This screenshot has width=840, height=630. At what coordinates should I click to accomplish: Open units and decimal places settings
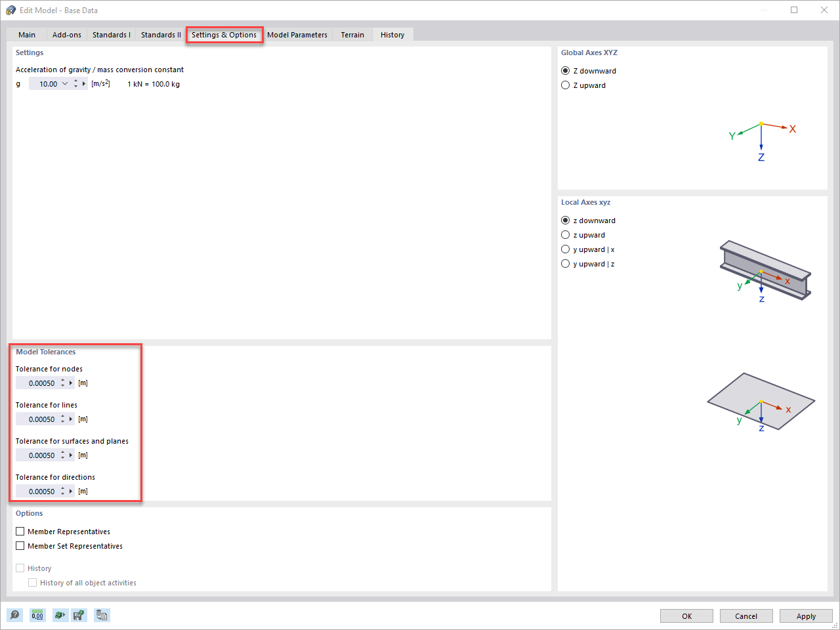(37, 615)
